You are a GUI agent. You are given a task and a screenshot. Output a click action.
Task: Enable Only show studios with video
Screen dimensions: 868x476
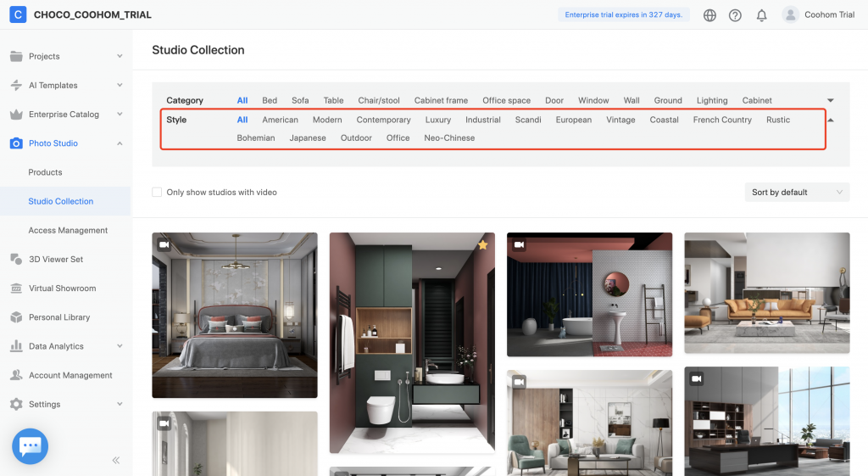click(x=157, y=193)
